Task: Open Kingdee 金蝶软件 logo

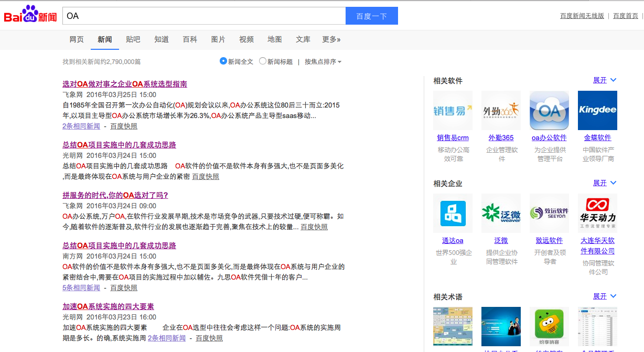Action: pos(597,110)
